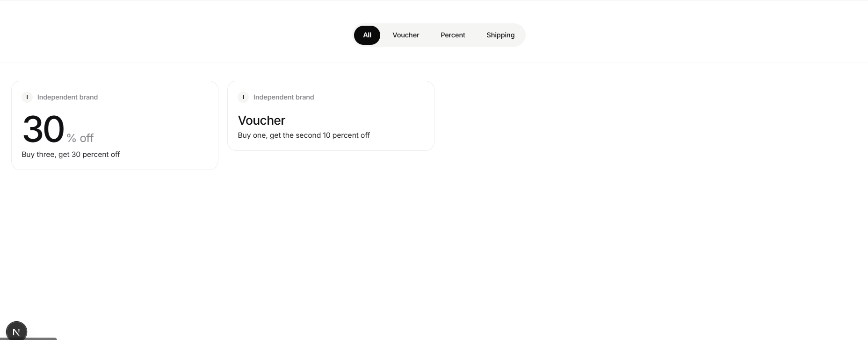Open the Next.js dev tools indicator
Image resolution: width=868 pixels, height=340 pixels.
(16, 332)
